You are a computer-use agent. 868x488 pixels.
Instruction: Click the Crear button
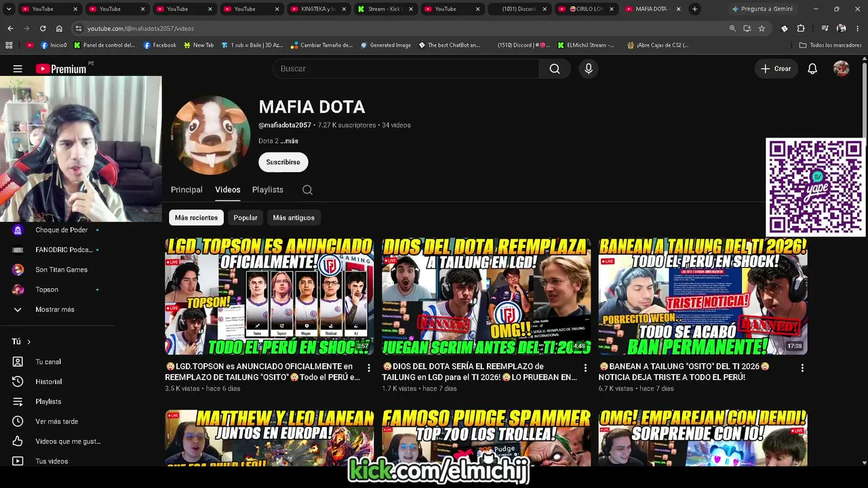pyautogui.click(x=776, y=68)
